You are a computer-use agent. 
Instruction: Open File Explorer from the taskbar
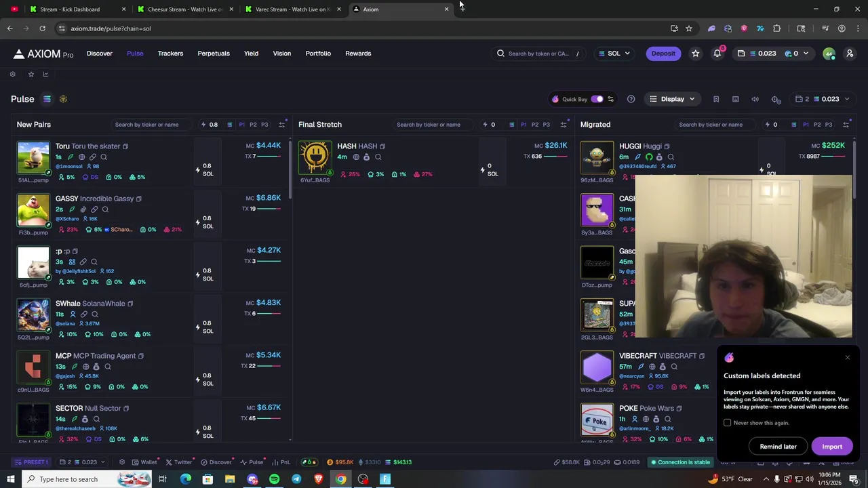click(230, 479)
